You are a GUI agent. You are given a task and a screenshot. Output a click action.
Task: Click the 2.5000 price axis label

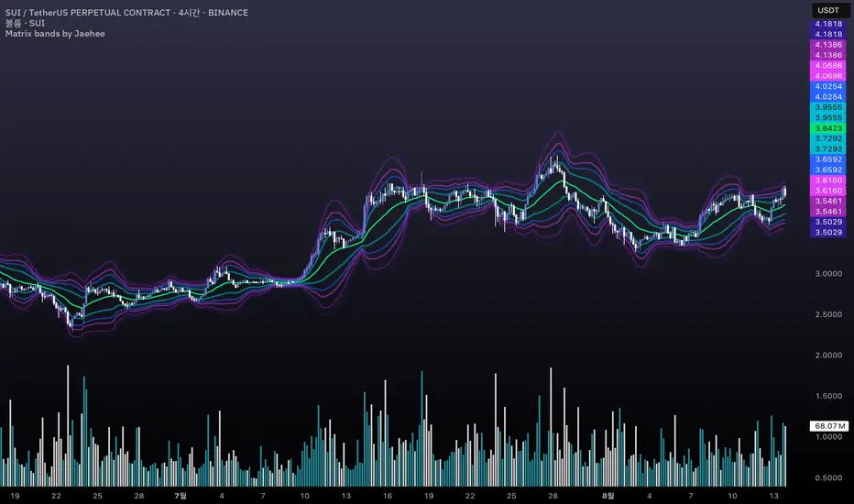coord(828,314)
